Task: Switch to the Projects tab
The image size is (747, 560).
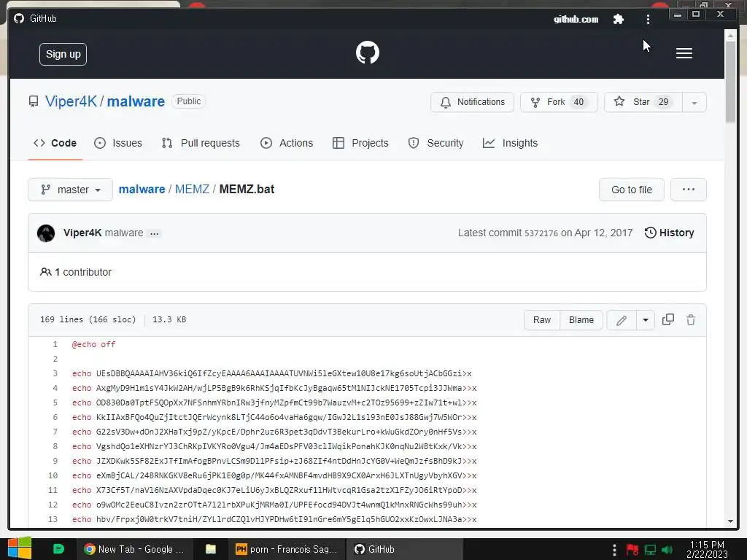Action: 360,143
